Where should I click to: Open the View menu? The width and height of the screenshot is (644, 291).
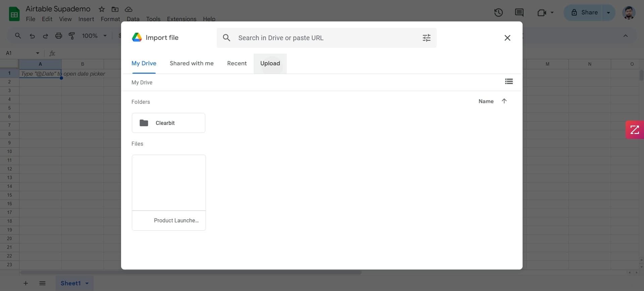pyautogui.click(x=65, y=19)
